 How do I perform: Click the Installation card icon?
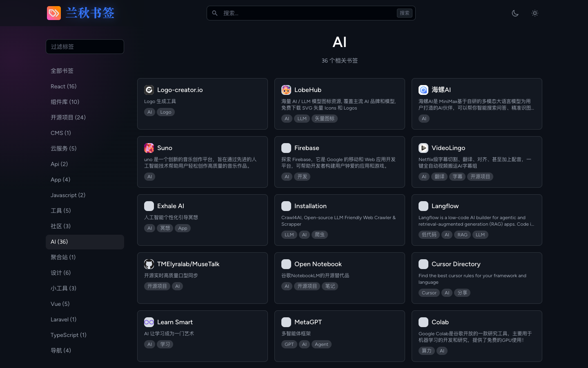(x=286, y=206)
